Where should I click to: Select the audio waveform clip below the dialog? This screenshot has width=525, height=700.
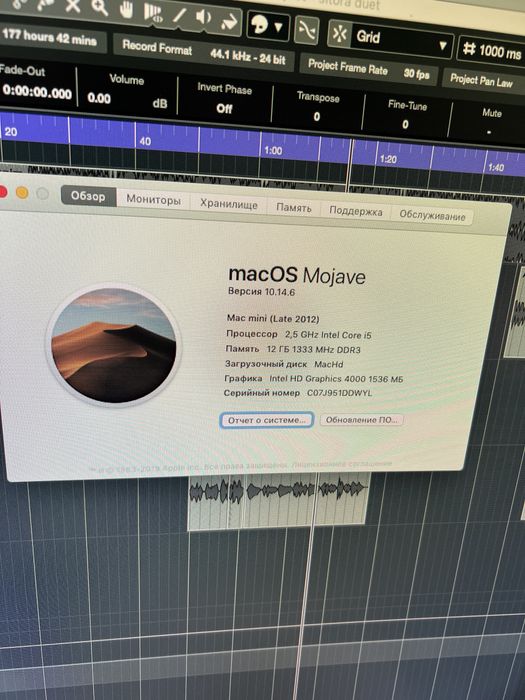coord(279,502)
